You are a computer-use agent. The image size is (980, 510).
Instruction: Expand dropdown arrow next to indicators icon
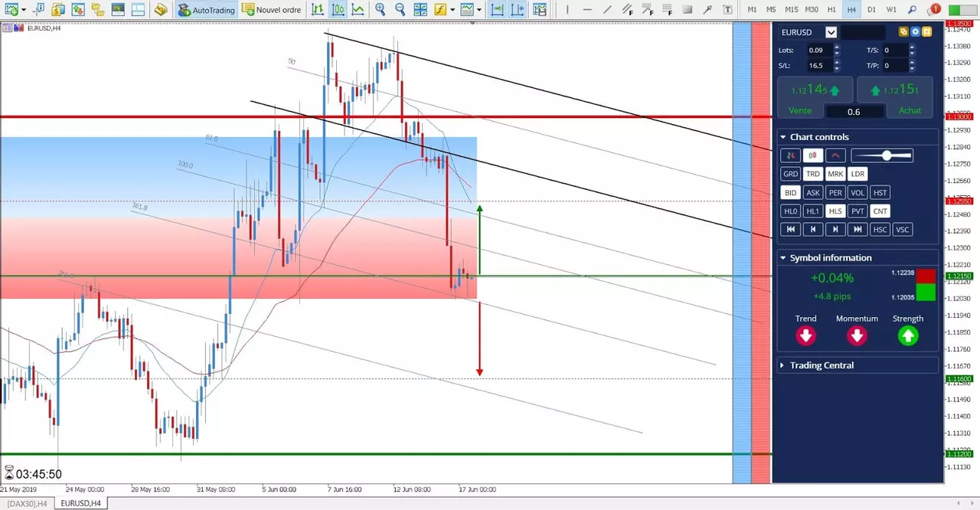[452, 10]
